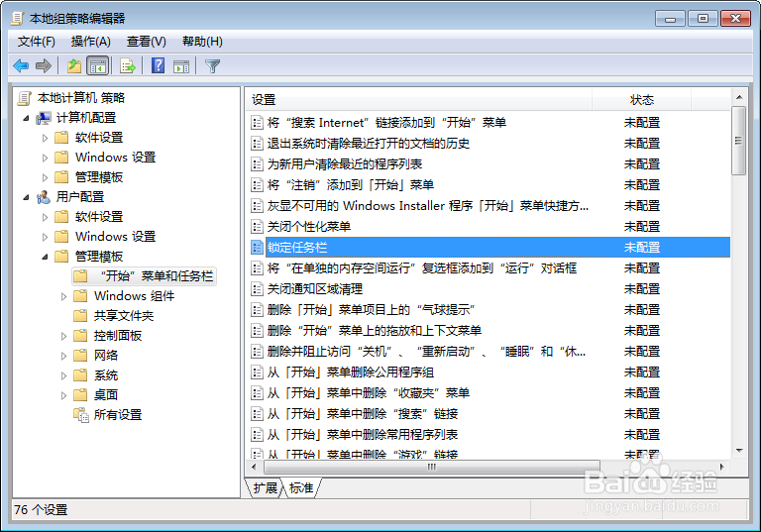This screenshot has height=532, width=761.
Task: Click the 计算机配置 computer icon
Action: point(44,118)
